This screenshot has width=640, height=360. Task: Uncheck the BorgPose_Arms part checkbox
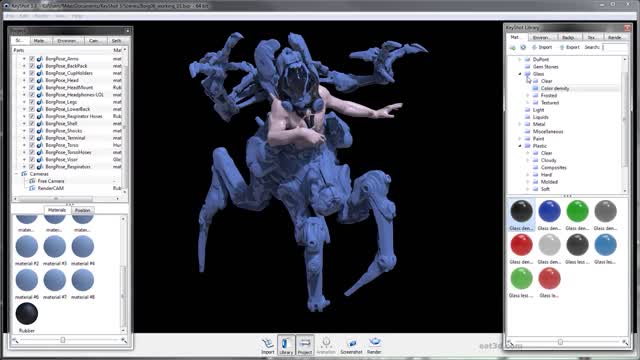tap(32, 59)
